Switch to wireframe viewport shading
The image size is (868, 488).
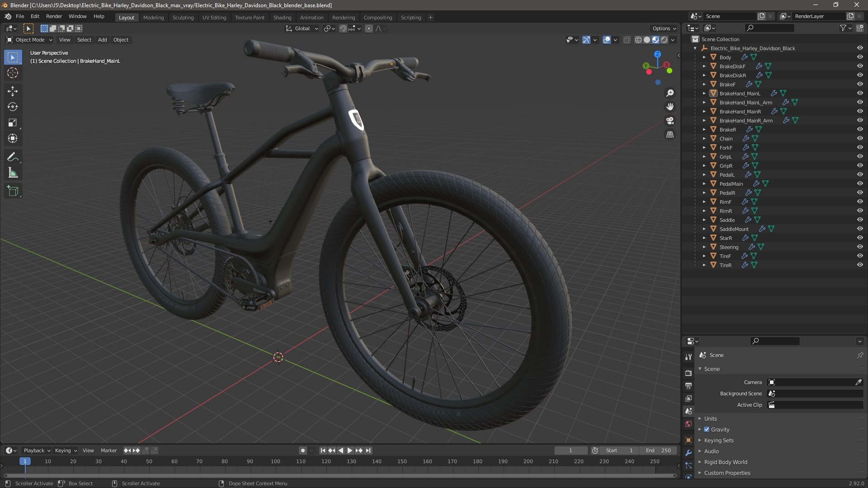click(x=638, y=40)
